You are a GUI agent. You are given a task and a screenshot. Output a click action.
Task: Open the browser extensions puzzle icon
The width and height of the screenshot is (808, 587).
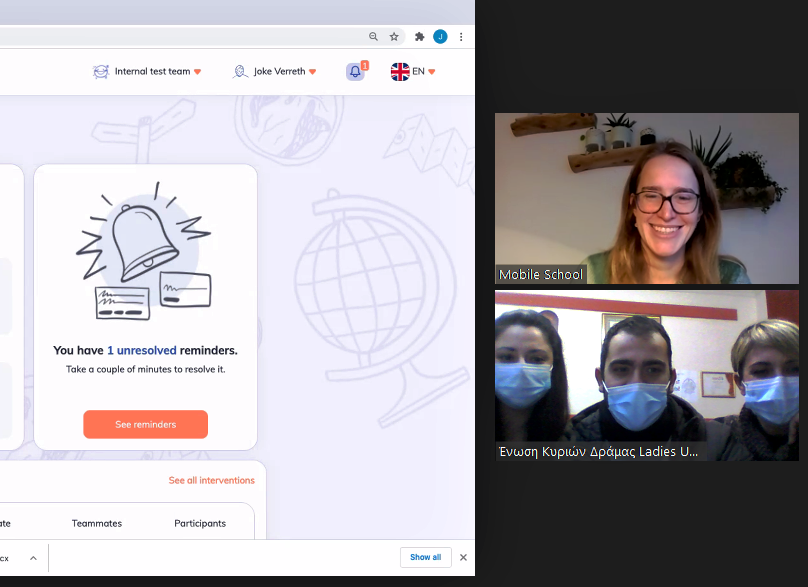419,37
